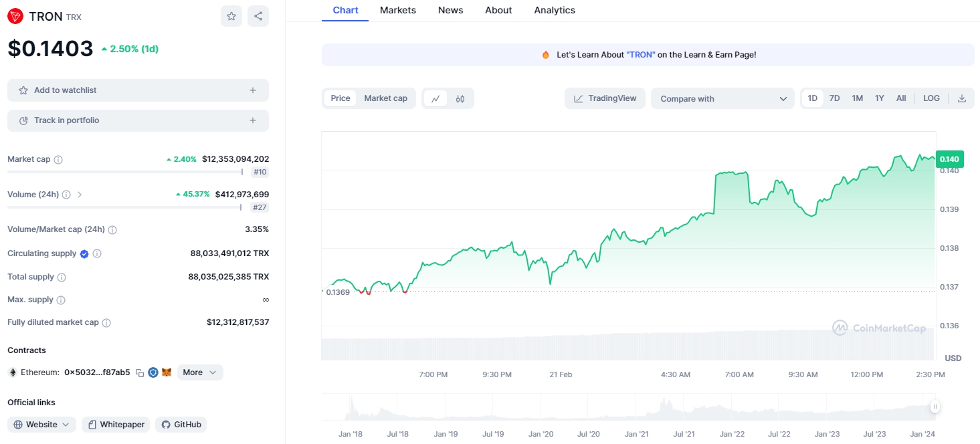This screenshot has width=980, height=444.
Task: Open the Chart tab
Action: click(x=345, y=10)
